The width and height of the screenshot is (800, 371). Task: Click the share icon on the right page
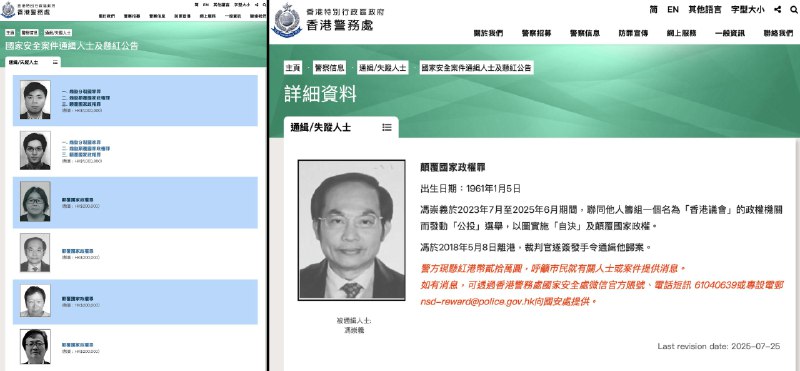point(778,9)
